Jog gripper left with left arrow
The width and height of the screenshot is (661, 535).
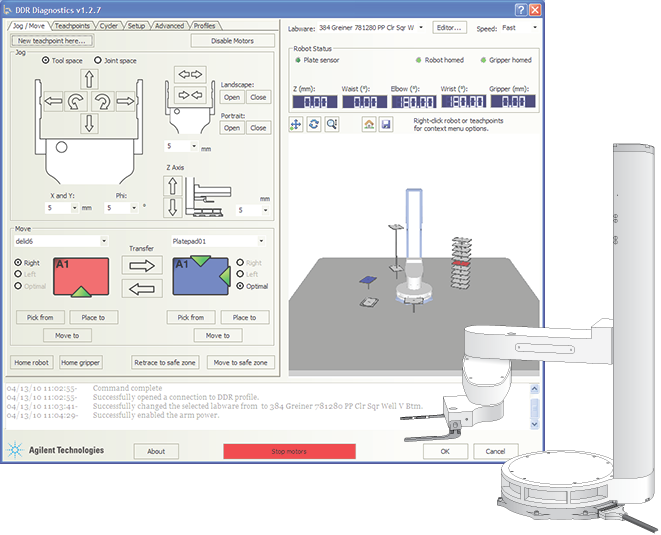[x=53, y=101]
